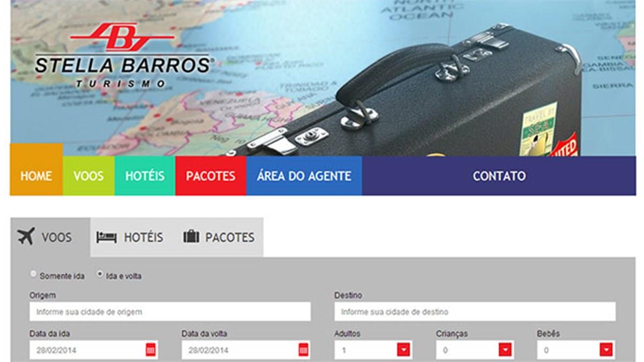Click the Stella Barros Turismo logo
This screenshot has width=644, height=362.
tap(123, 56)
